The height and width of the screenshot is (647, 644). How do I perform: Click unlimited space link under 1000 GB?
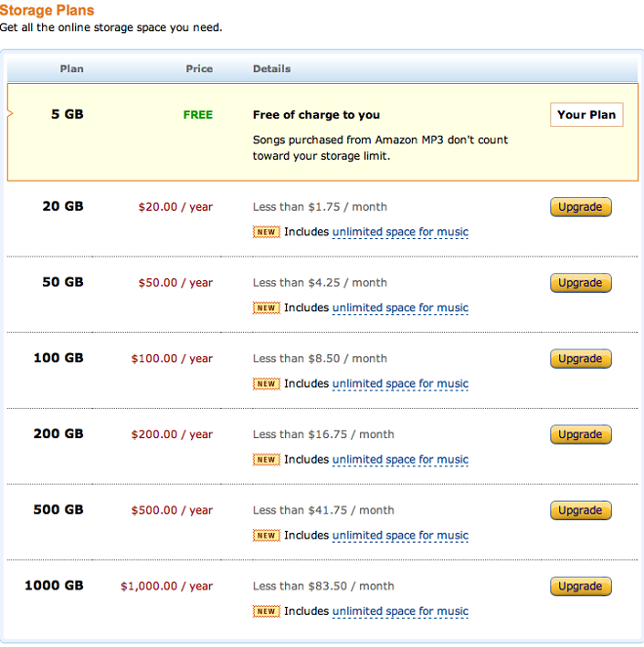pyautogui.click(x=400, y=612)
